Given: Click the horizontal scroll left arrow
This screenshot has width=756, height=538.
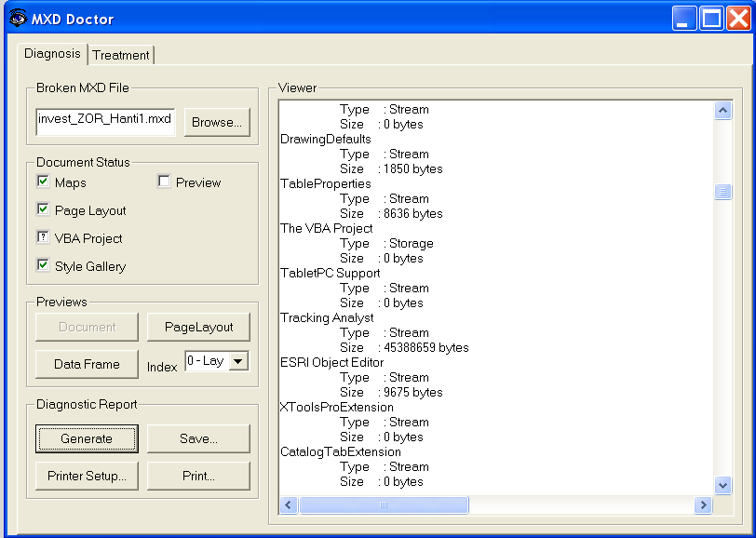Looking at the screenshot, I should [x=289, y=505].
